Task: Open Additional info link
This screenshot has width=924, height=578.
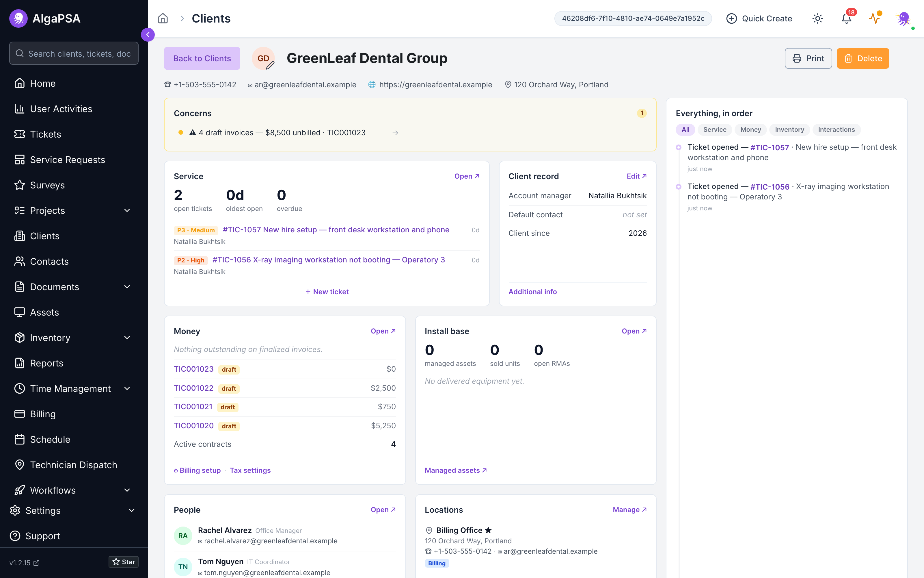Action: 532,292
